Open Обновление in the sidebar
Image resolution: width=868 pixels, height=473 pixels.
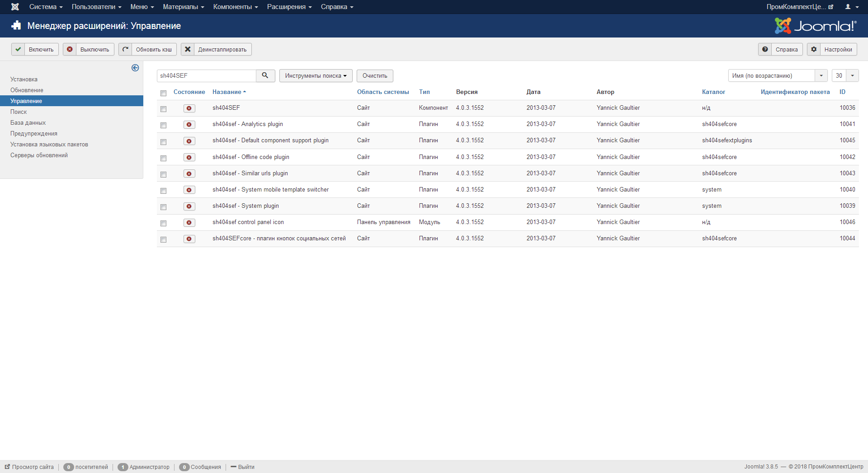tap(27, 90)
